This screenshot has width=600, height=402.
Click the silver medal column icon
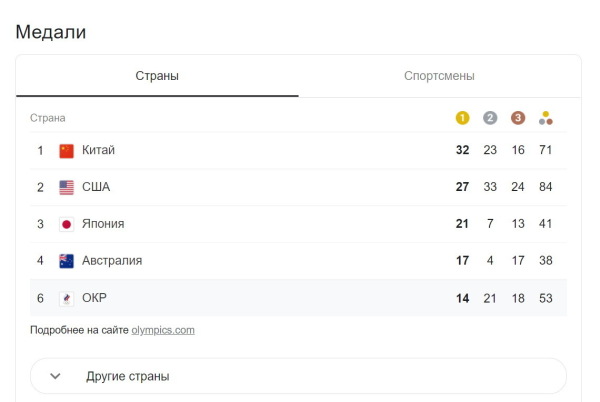tap(490, 118)
